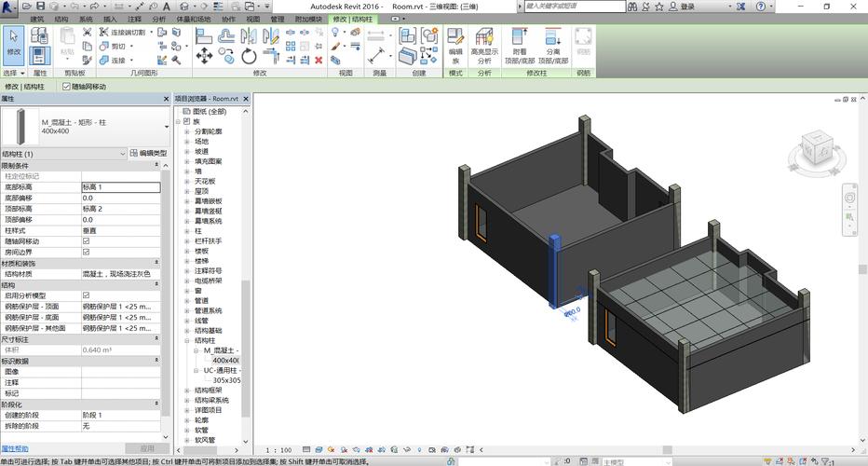Click the Open folder icon in quick access
Viewport: 868px width, 466px height.
[x=27, y=7]
